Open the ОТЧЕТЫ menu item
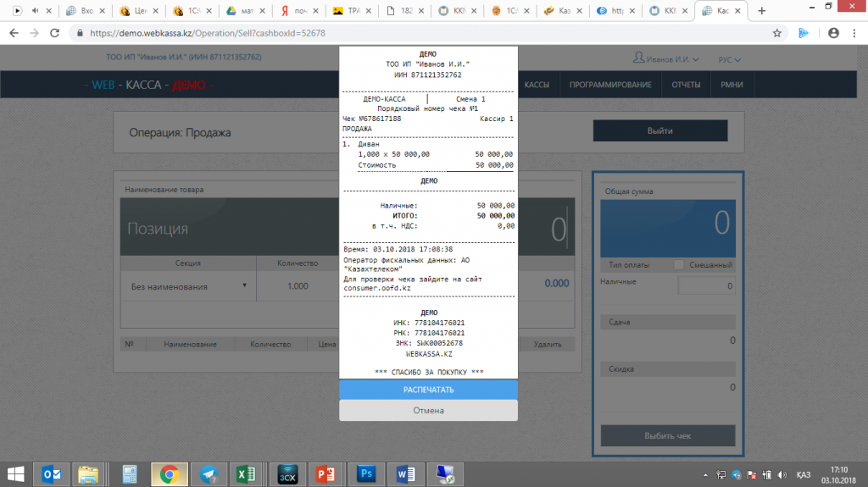Viewport: 868px width, 487px height. point(686,85)
